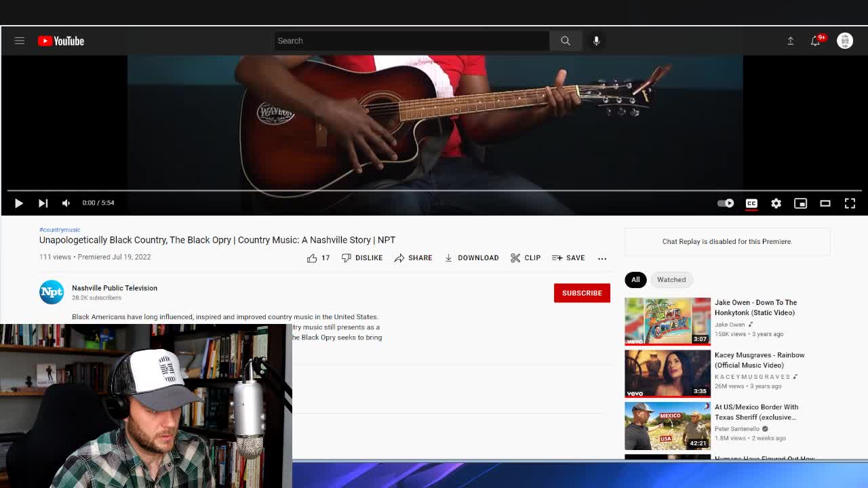The width and height of the screenshot is (868, 488).
Task: Click the KACEYMUSGRAVES channel name
Action: click(753, 377)
